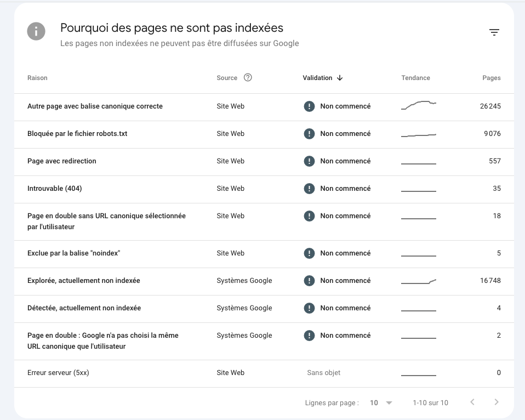This screenshot has width=525, height=420.
Task: Click warning icon for robots.txt row
Action: point(309,134)
